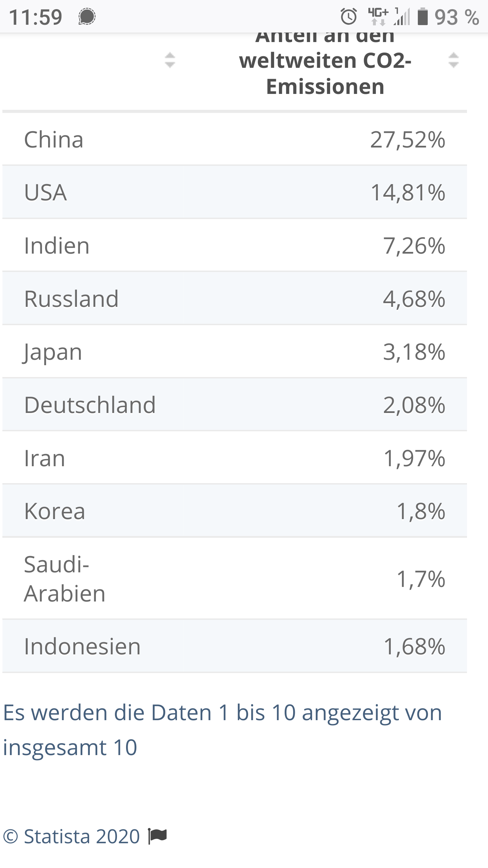Tap the Indonesien 1,68% value
The image size is (488, 868).
(x=414, y=646)
